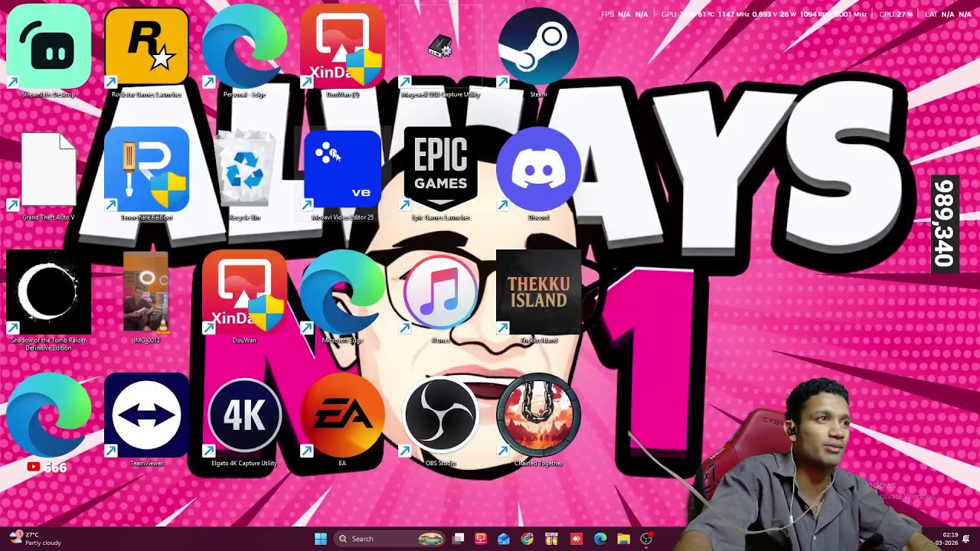Select the Recycle Bin icon
Image resolution: width=980 pixels, height=551 pixels.
click(x=244, y=169)
